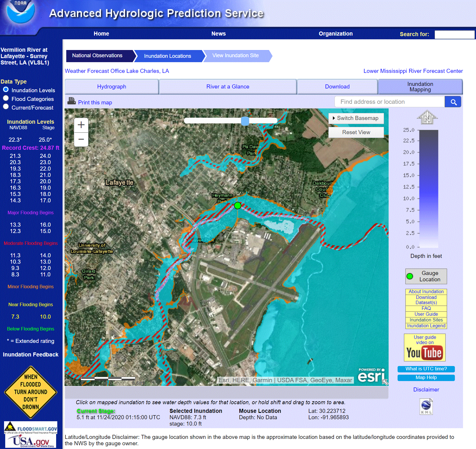
Task: Open Lower Mississippi River Forecast Center link
Action: pyautogui.click(x=413, y=71)
